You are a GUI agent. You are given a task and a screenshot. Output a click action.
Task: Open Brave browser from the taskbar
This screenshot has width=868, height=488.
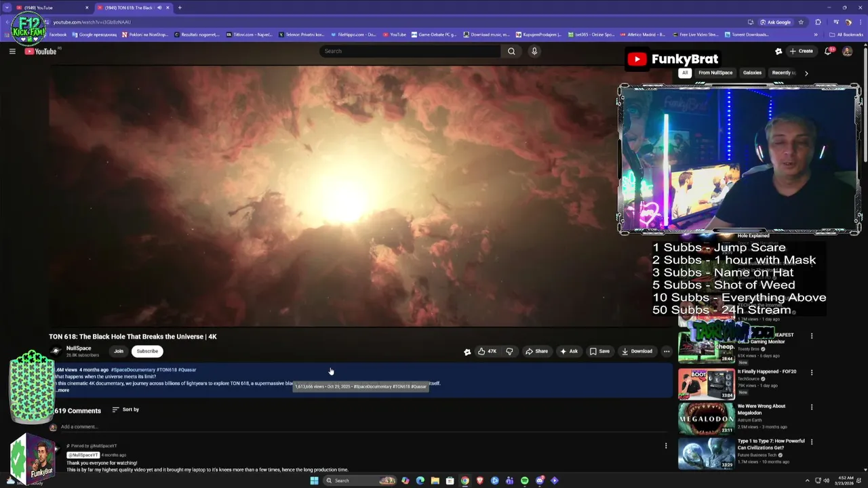point(480,481)
